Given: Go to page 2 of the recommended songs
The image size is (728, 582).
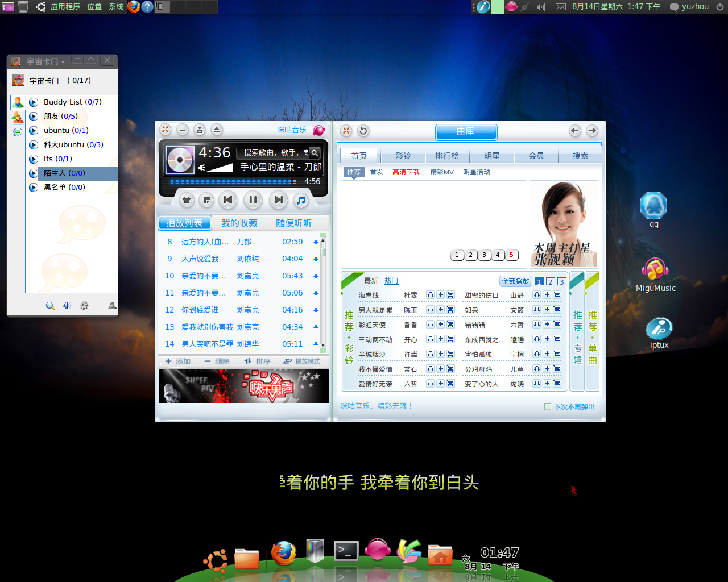Looking at the screenshot, I should click(550, 281).
